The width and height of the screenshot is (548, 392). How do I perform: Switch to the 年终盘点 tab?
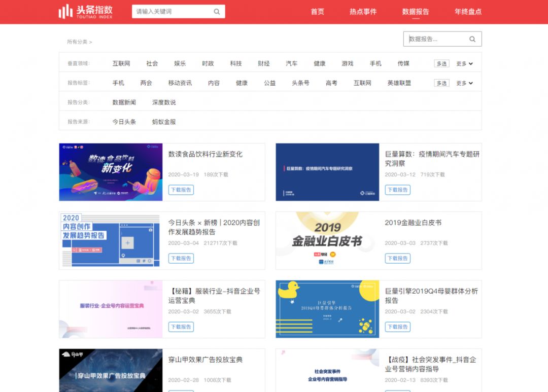(467, 11)
